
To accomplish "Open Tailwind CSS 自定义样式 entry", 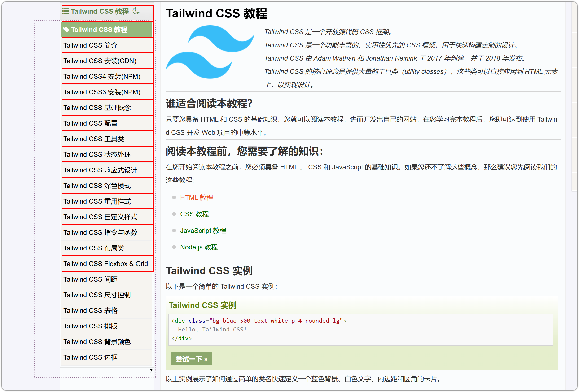I will click(107, 217).
